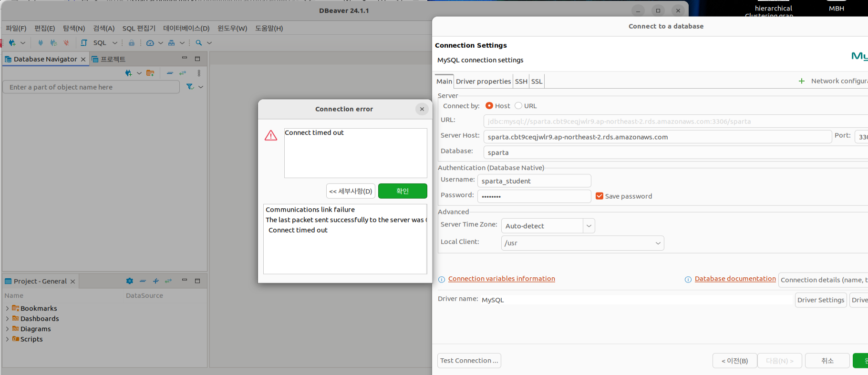Image resolution: width=868 pixels, height=375 pixels.
Task: Click the Server Host input field
Action: coord(658,137)
